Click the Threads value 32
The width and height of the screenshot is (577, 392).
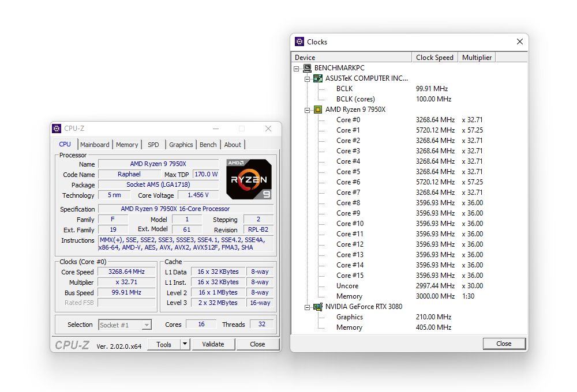[261, 325]
